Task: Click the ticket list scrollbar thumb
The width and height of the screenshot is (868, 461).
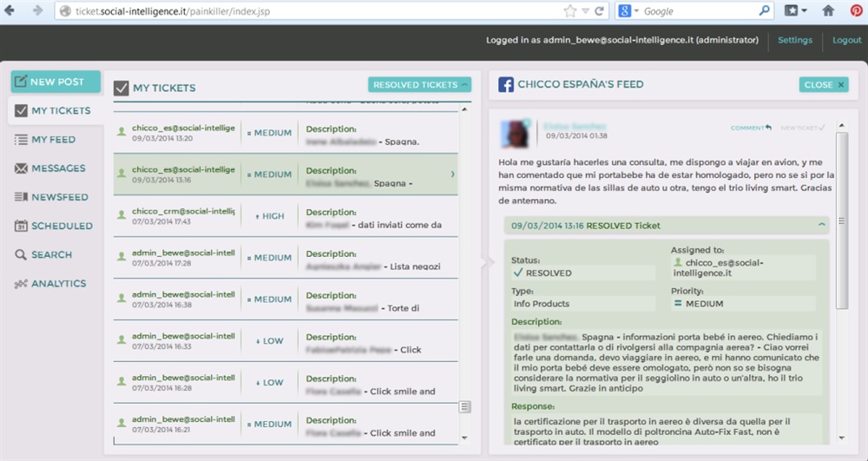Action: [x=465, y=407]
